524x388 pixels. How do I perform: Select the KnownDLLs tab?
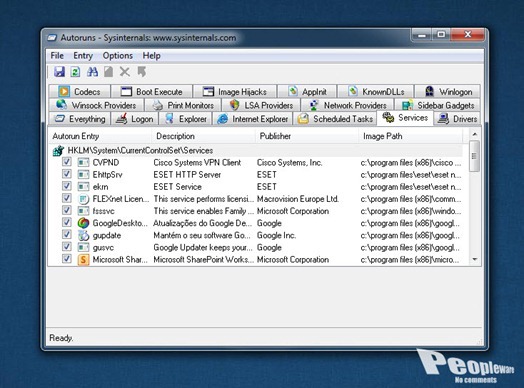pos(376,91)
